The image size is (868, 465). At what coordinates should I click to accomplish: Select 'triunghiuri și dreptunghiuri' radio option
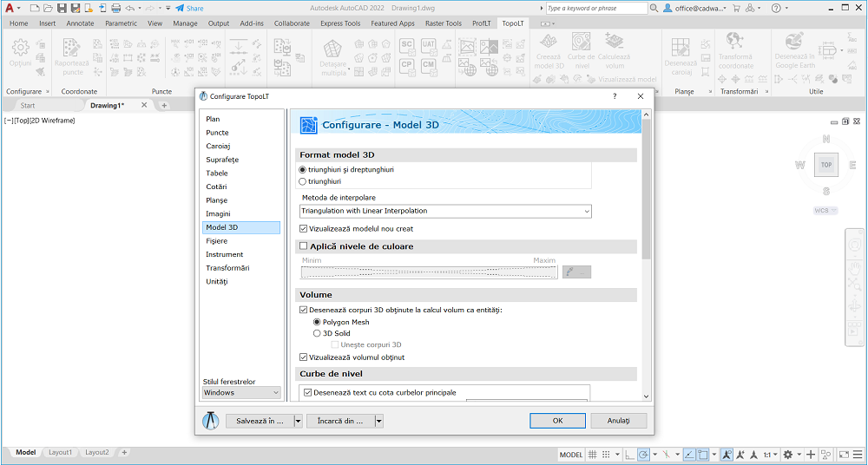point(302,169)
